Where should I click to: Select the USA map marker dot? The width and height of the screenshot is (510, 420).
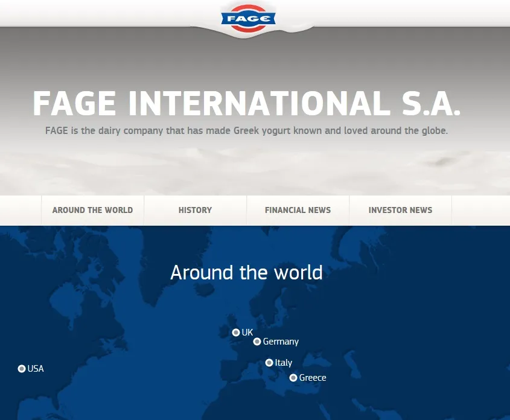pyautogui.click(x=22, y=369)
